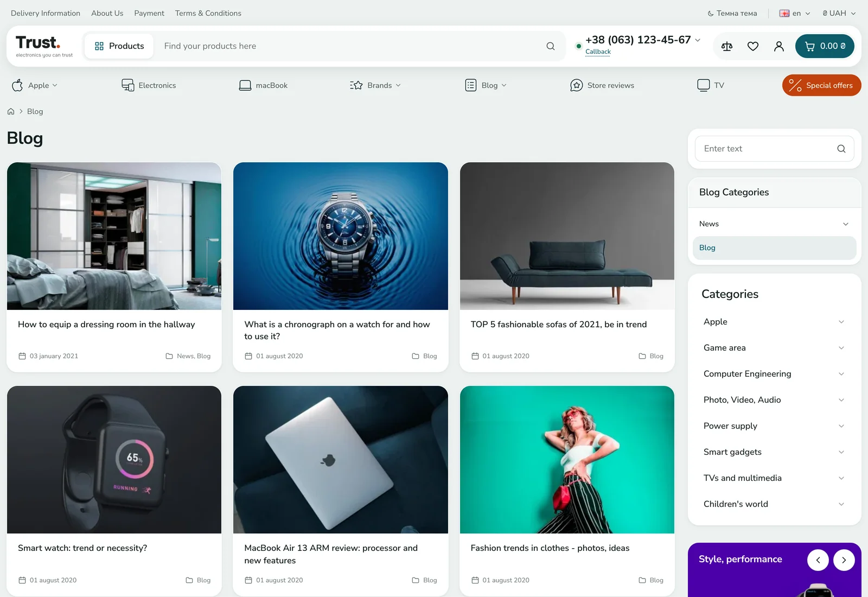The width and height of the screenshot is (868, 597).
Task: Open the MacBook Air article thumbnail
Action: [x=341, y=460]
